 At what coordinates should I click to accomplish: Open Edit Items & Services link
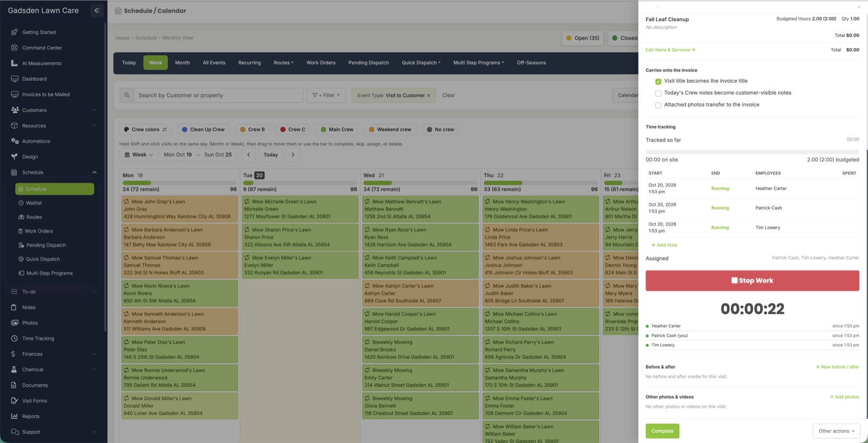click(671, 50)
